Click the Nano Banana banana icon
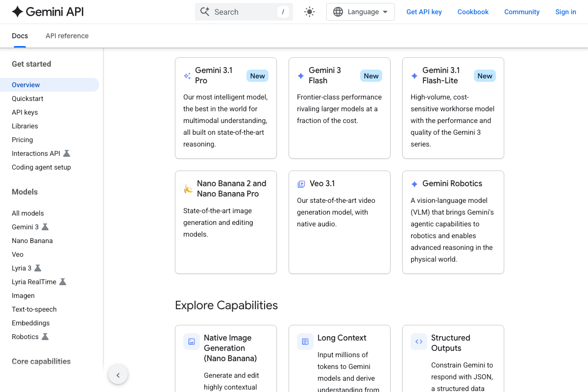588x392 pixels. (x=188, y=189)
